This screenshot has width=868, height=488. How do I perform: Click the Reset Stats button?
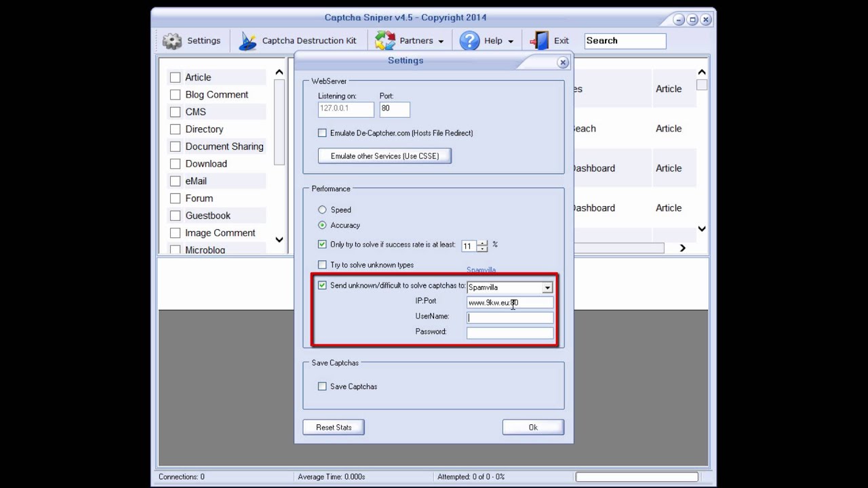(334, 427)
